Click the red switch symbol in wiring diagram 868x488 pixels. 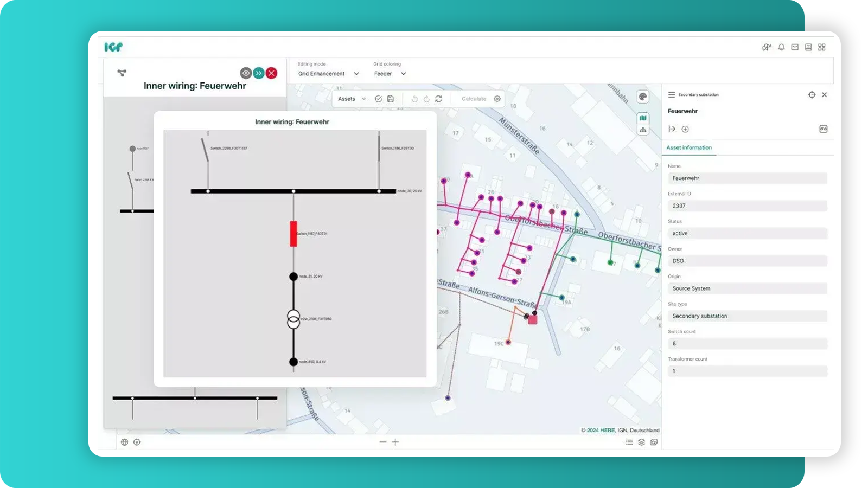click(x=293, y=234)
